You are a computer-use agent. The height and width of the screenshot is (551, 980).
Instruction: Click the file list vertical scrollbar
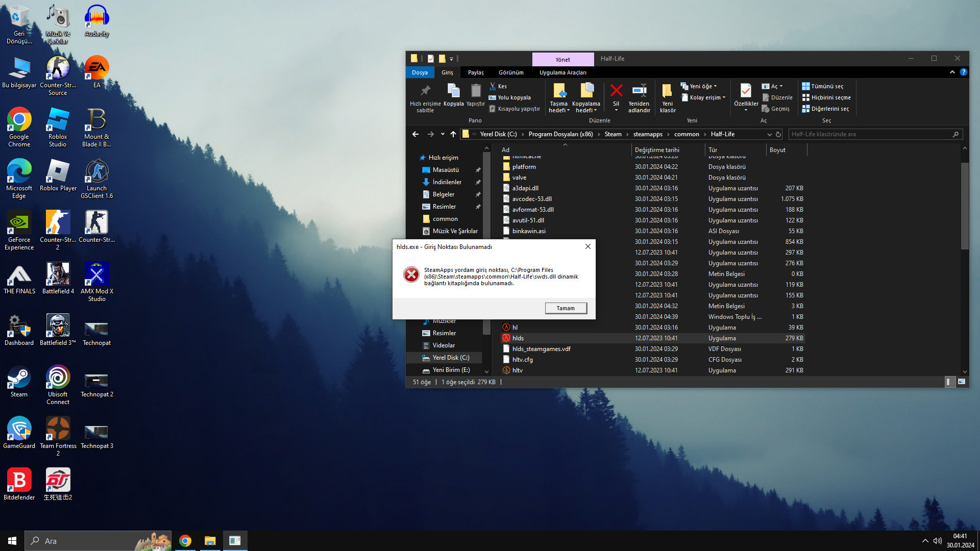click(965, 207)
